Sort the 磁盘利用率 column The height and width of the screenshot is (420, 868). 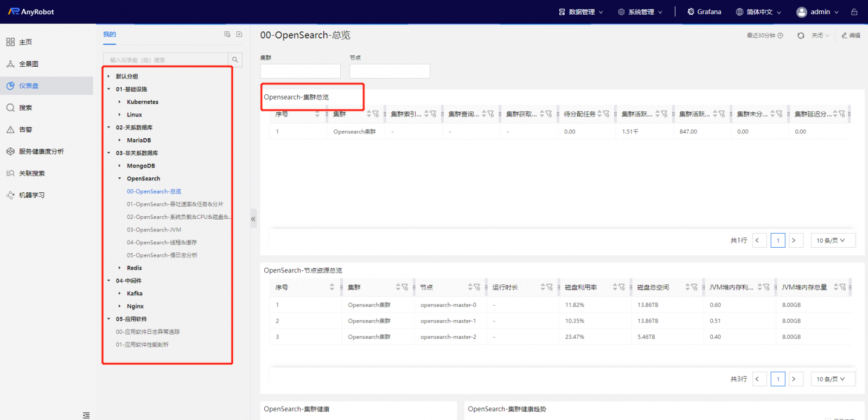(615, 287)
